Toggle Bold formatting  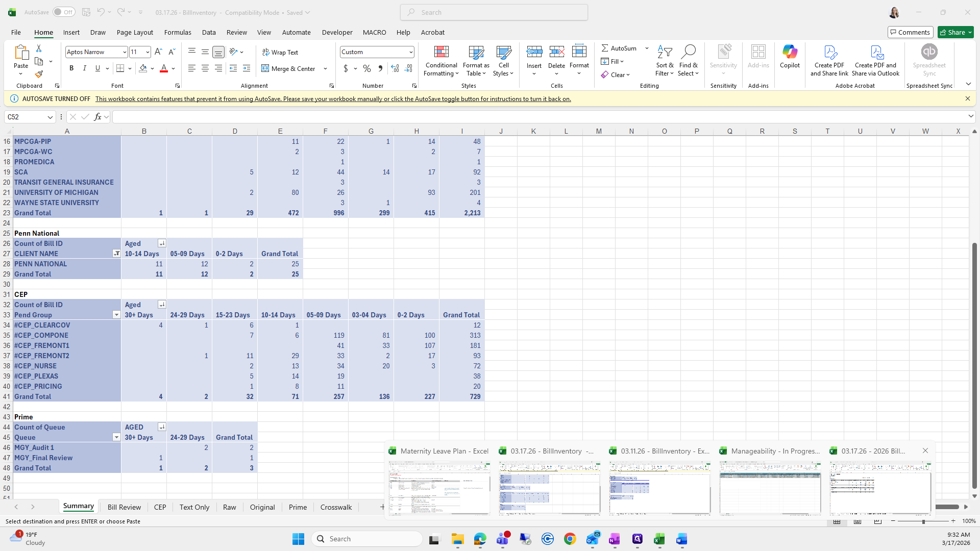tap(71, 68)
